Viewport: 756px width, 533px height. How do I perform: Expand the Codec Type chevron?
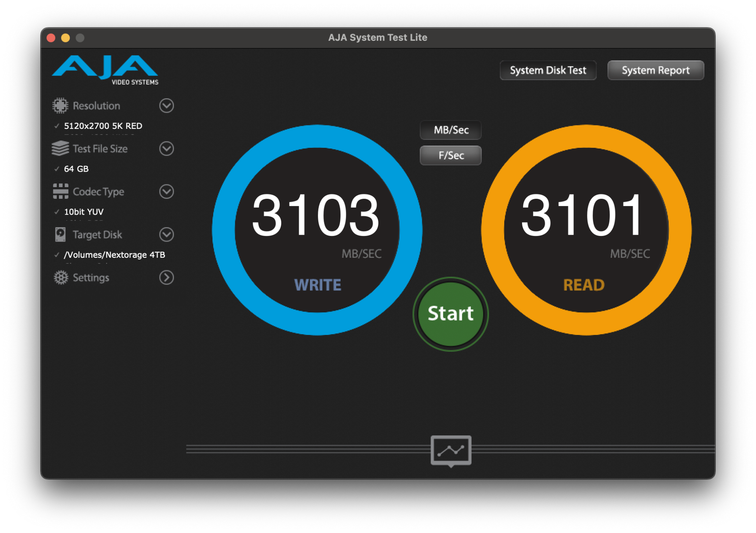[x=166, y=191]
